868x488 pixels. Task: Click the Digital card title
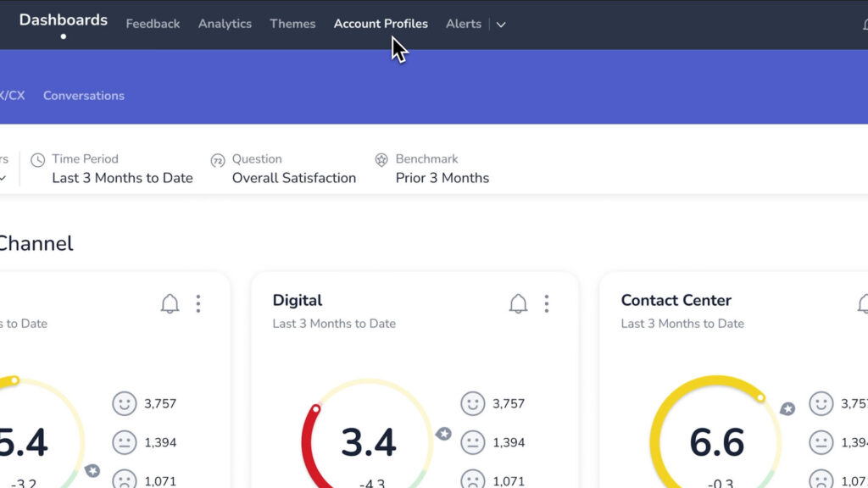point(298,301)
